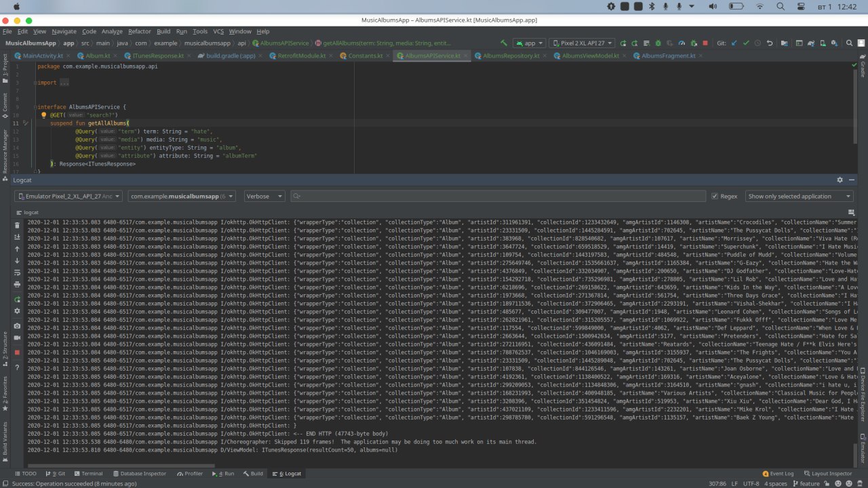Screen dimensions: 868x488
Task: Click the logcat Restart icon
Action: [17, 299]
